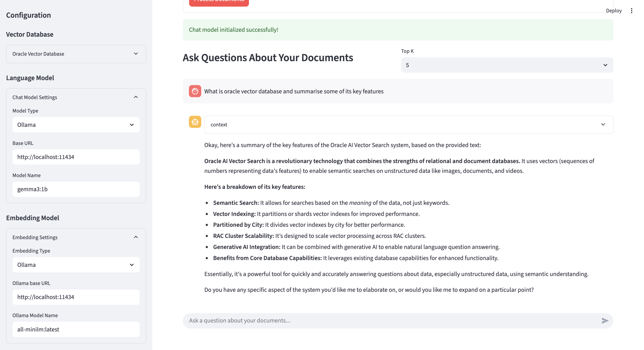Click the 'Semantic Search:' bullet point
Image resolution: width=644 pixels, height=350 pixels.
(x=331, y=203)
